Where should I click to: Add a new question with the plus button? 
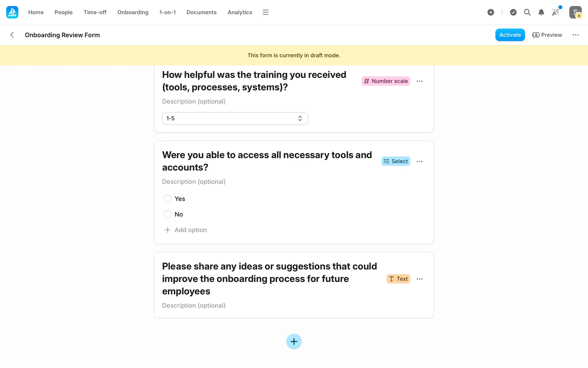coord(294,342)
